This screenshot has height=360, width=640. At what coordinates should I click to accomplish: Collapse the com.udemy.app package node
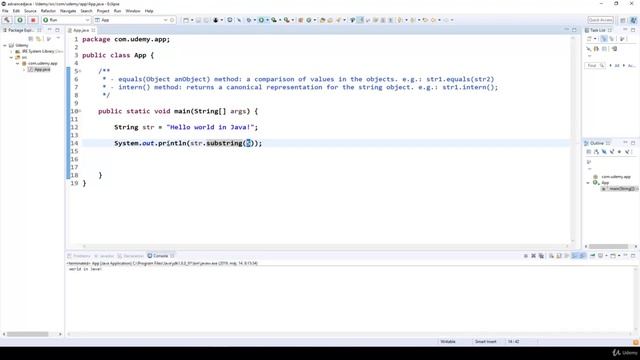pyautogui.click(x=18, y=64)
